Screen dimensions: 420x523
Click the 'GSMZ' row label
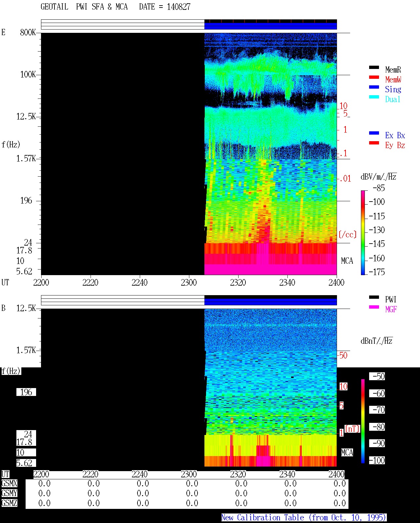(9, 503)
